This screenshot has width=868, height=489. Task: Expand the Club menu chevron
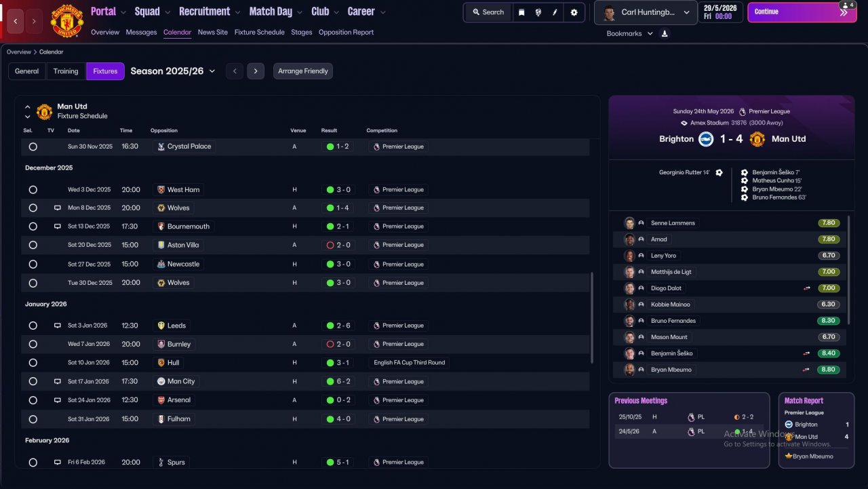336,12
